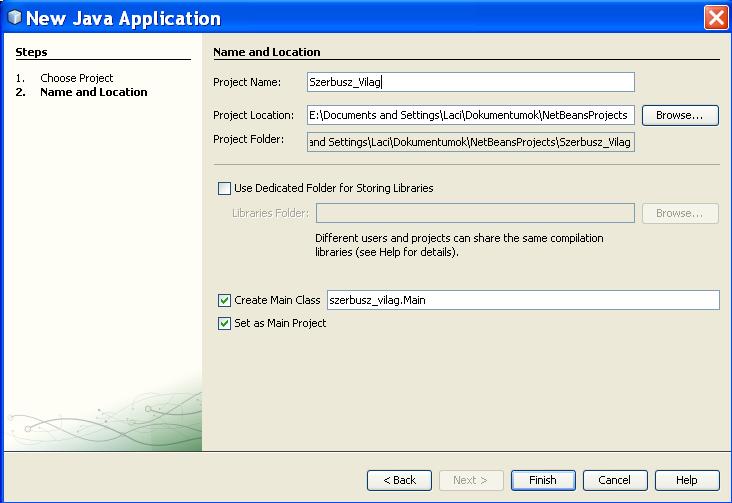Select the Name and Location step
Viewport: 732px width, 503px height.
[x=93, y=92]
